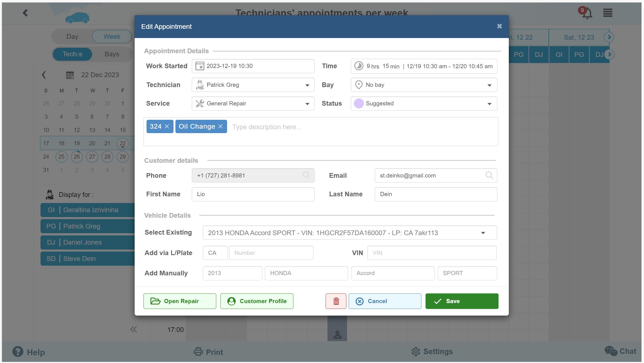
Task: Switch to Bays view
Action: 112,54
